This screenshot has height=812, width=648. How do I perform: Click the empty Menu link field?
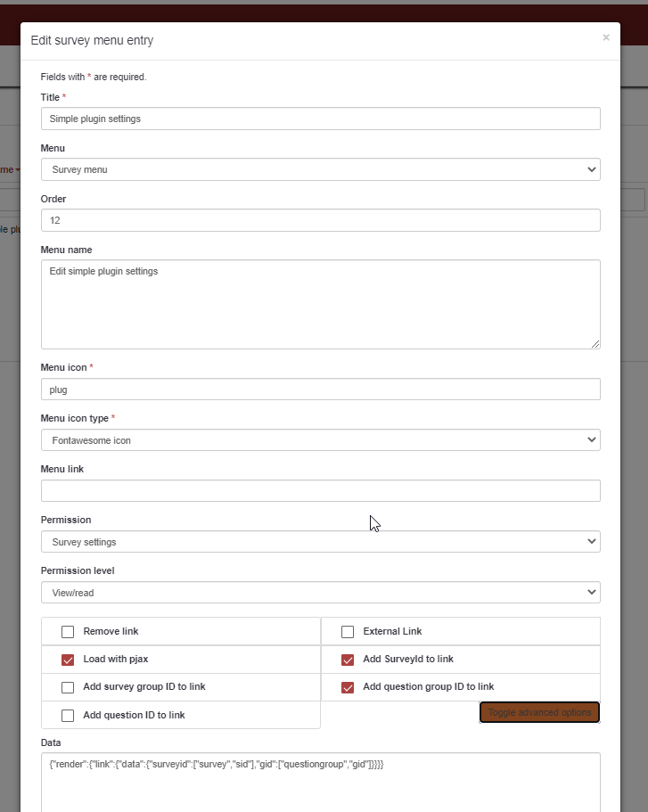[320, 491]
